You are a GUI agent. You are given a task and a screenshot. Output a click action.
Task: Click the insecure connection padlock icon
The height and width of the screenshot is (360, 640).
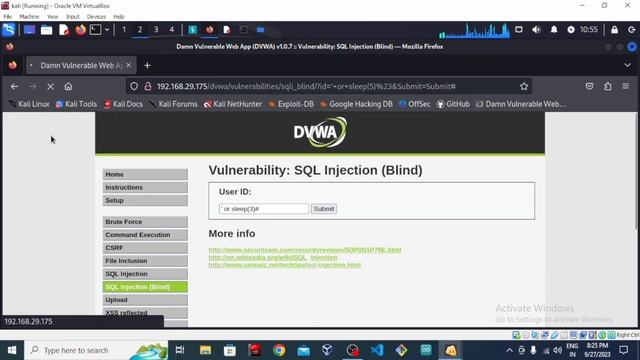tap(148, 87)
